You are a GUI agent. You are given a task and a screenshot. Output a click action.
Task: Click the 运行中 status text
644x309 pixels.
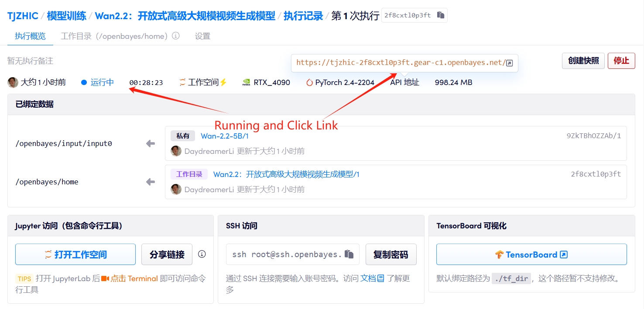click(x=102, y=82)
